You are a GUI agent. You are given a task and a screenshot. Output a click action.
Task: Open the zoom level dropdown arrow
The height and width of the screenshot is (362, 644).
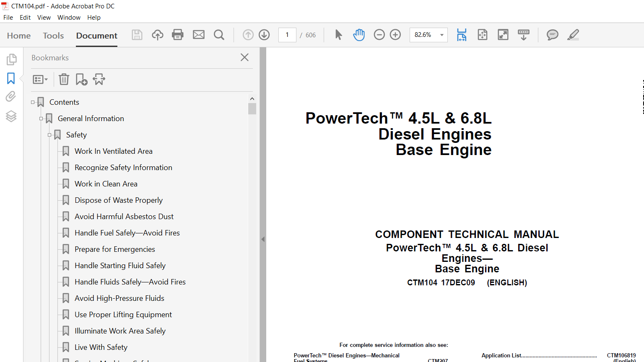(x=442, y=35)
